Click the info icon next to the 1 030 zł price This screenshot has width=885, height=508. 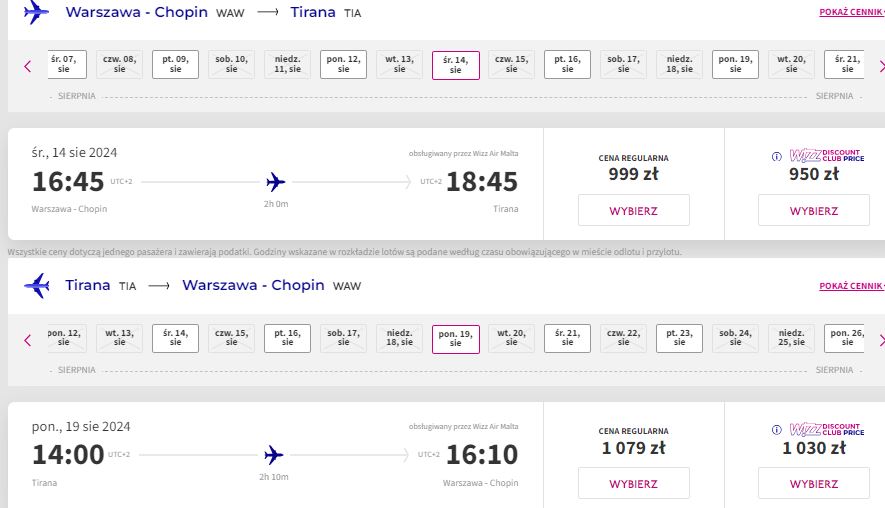777,430
